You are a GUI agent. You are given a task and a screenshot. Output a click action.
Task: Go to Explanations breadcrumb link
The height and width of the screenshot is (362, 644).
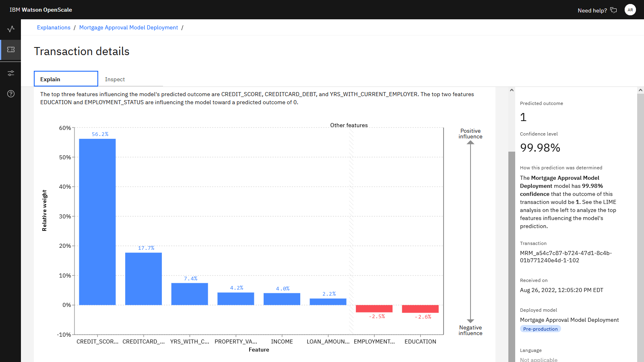(x=54, y=27)
